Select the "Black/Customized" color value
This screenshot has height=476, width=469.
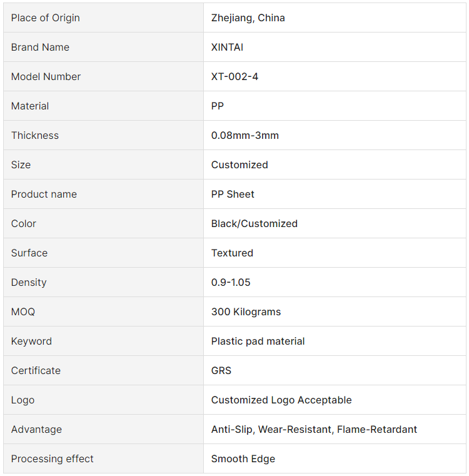(x=255, y=223)
